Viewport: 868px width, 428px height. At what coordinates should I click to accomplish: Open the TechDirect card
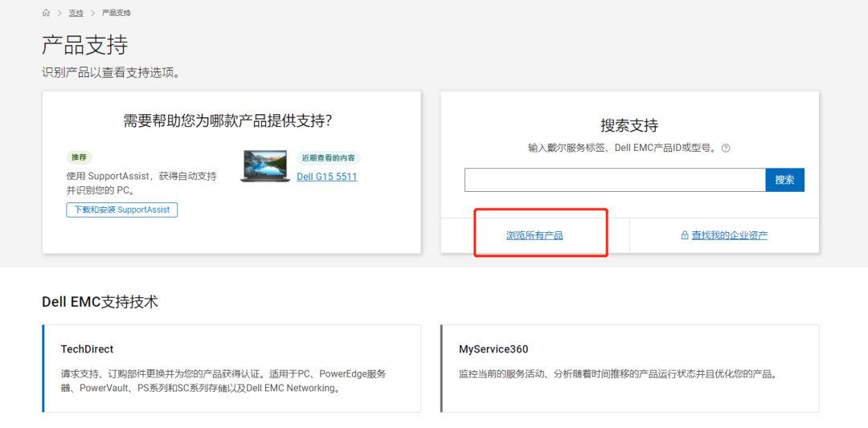(231, 369)
